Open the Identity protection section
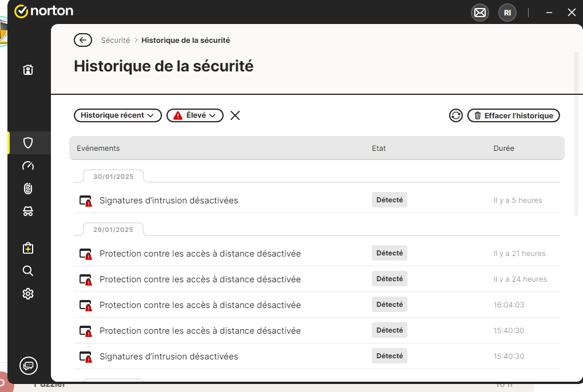This screenshot has height=392, width=583. pos(28,189)
